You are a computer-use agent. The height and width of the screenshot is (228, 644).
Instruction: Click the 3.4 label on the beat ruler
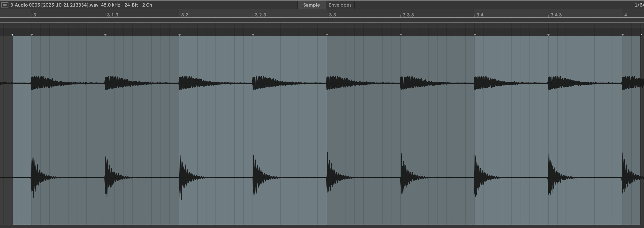pos(480,15)
